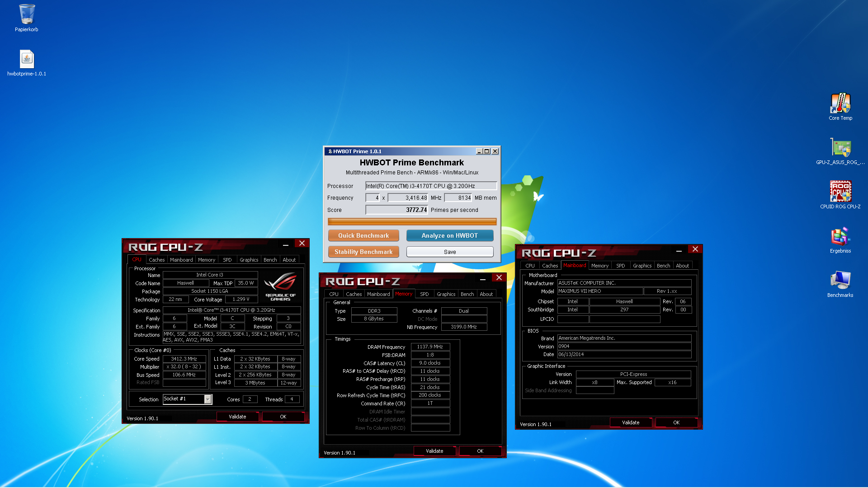Open the Ergebniss desktop icon
868x488 pixels.
click(x=840, y=240)
